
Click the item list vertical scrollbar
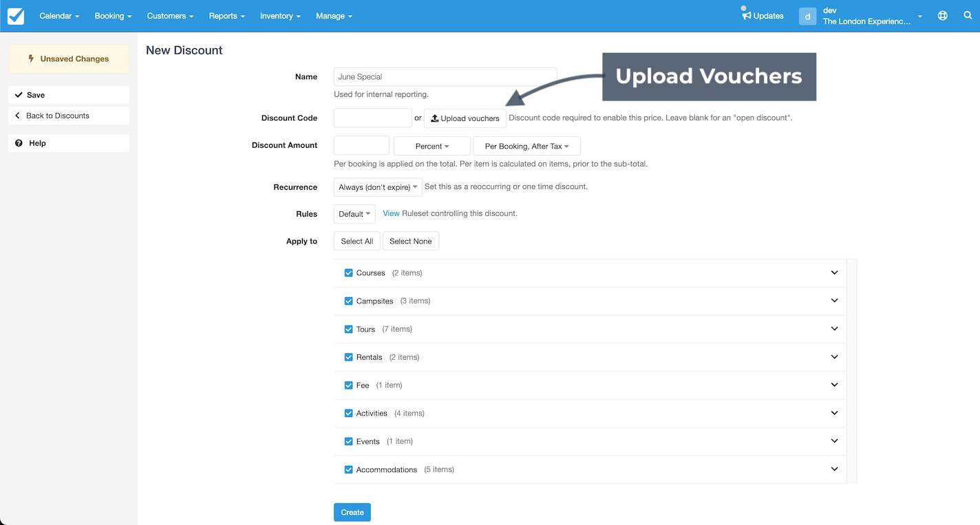point(852,372)
